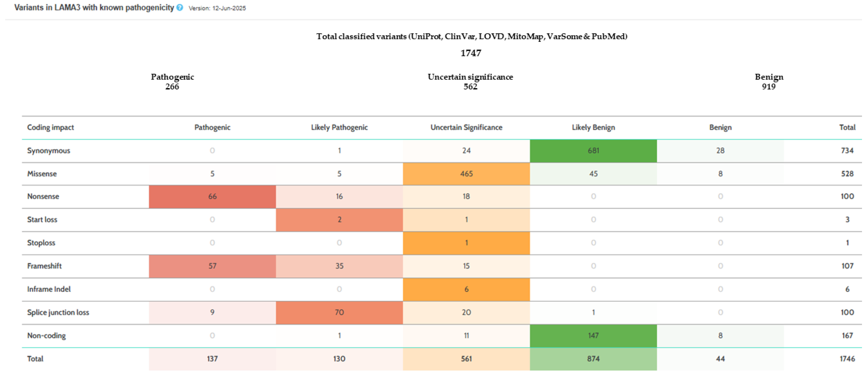The width and height of the screenshot is (868, 376).
Task: Click the Likely Benign column header
Action: coord(593,127)
